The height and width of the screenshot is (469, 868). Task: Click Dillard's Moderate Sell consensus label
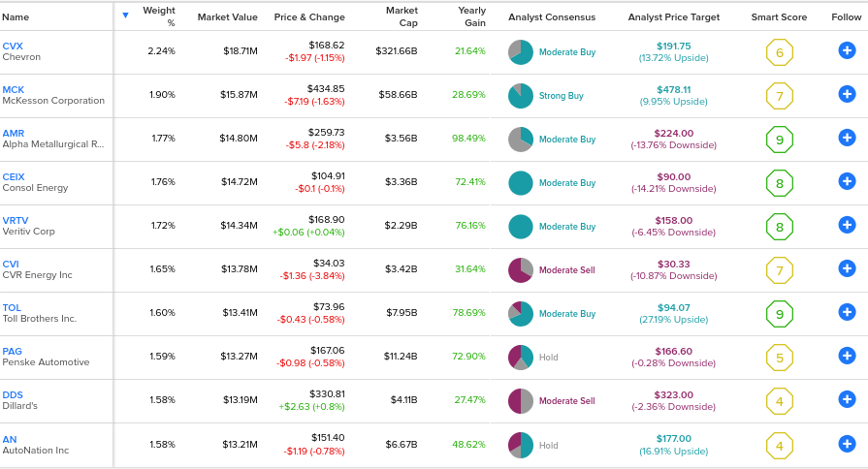566,401
